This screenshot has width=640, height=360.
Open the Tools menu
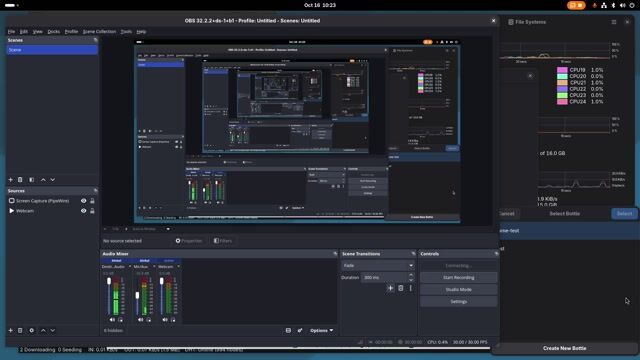coord(126,31)
